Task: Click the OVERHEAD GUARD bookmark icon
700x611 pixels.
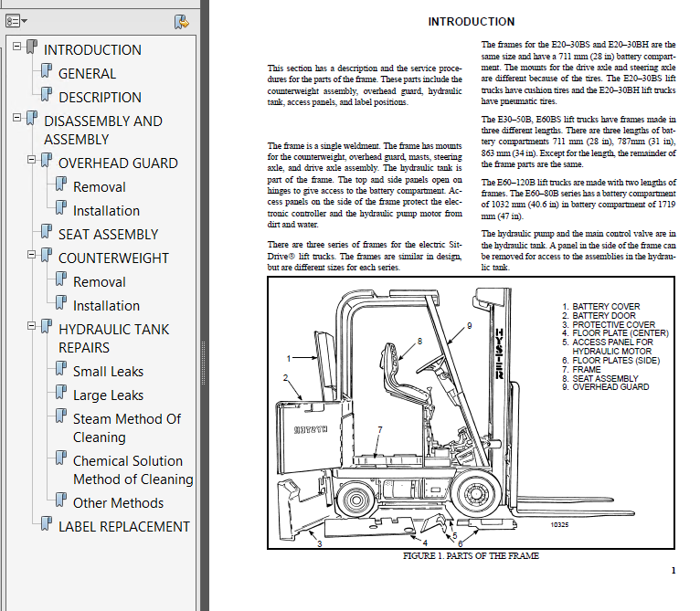Action: pos(47,160)
